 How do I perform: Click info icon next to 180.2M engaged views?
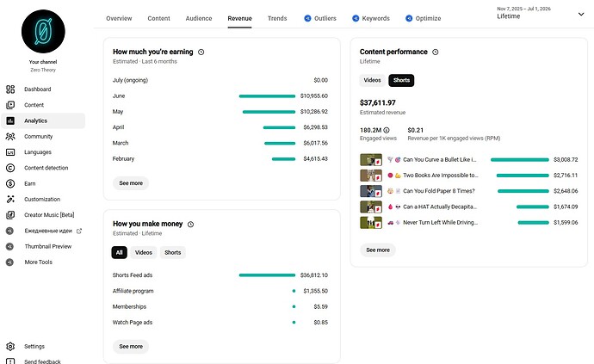(x=387, y=130)
